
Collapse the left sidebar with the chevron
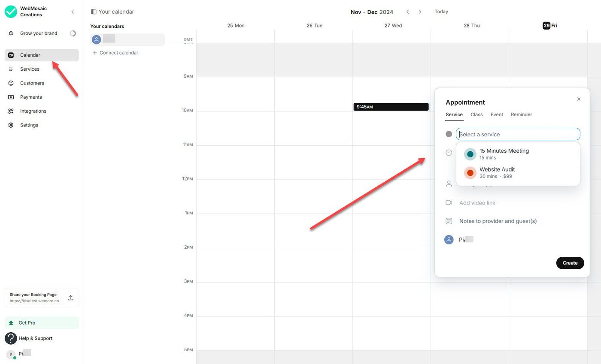(73, 12)
